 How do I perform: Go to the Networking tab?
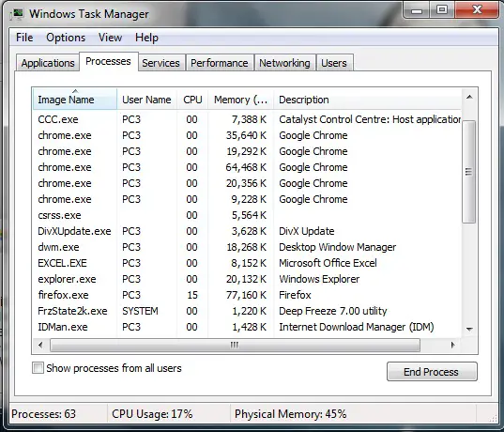[x=284, y=63]
